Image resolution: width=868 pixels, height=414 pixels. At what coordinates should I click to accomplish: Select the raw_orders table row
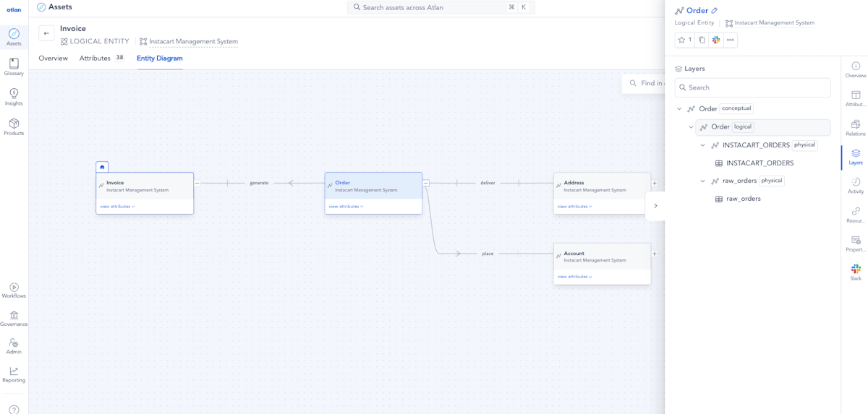[x=738, y=199]
